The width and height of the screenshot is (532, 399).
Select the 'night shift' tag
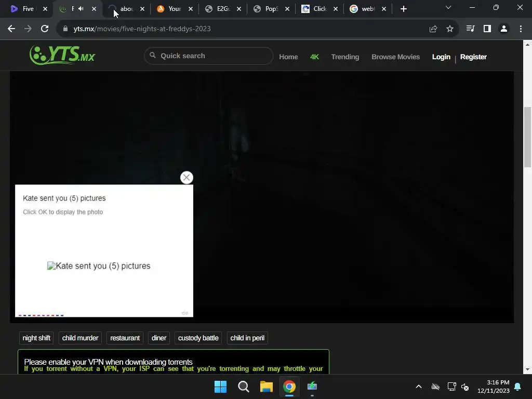36,338
